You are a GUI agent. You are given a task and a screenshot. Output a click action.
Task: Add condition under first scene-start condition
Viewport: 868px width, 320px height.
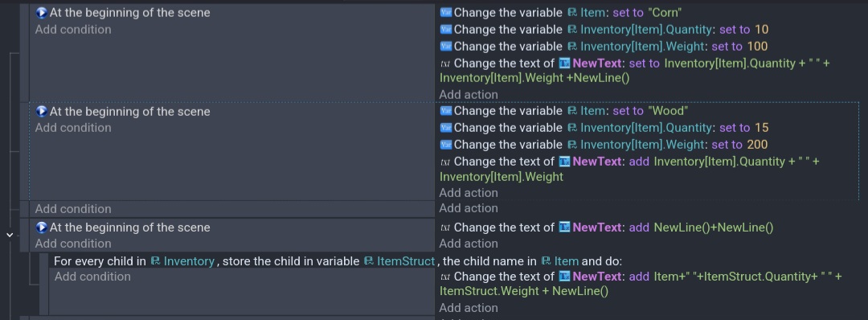73,29
